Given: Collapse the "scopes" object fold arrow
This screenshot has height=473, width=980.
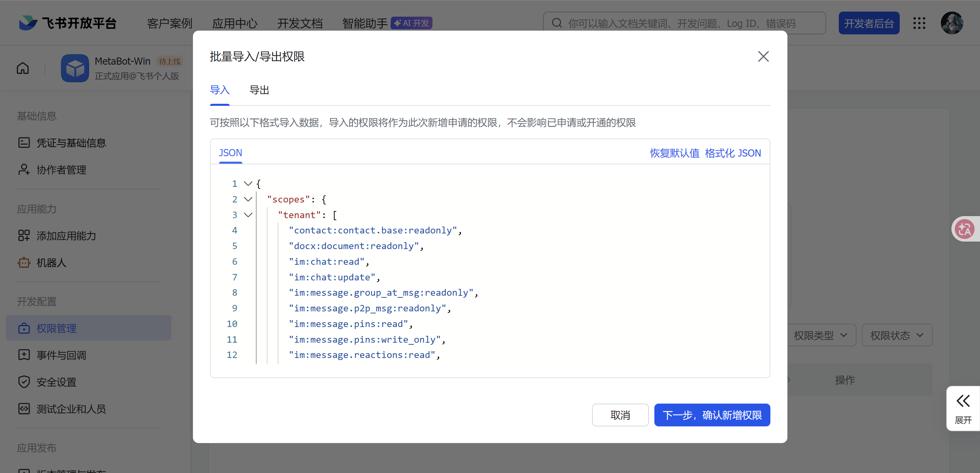Looking at the screenshot, I should (248, 199).
